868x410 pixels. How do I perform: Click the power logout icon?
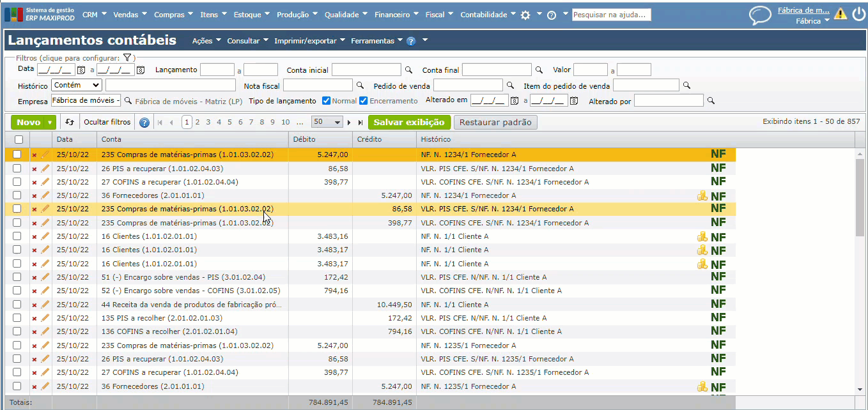[x=858, y=14]
